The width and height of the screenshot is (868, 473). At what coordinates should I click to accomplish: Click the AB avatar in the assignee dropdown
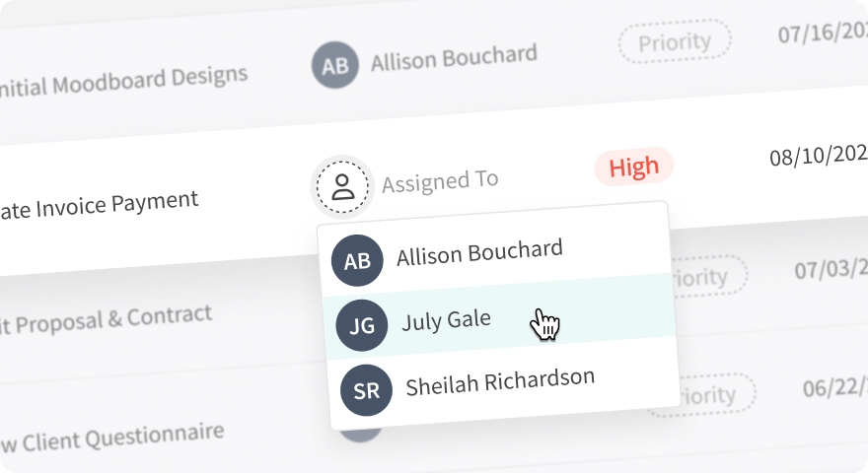pos(357,260)
